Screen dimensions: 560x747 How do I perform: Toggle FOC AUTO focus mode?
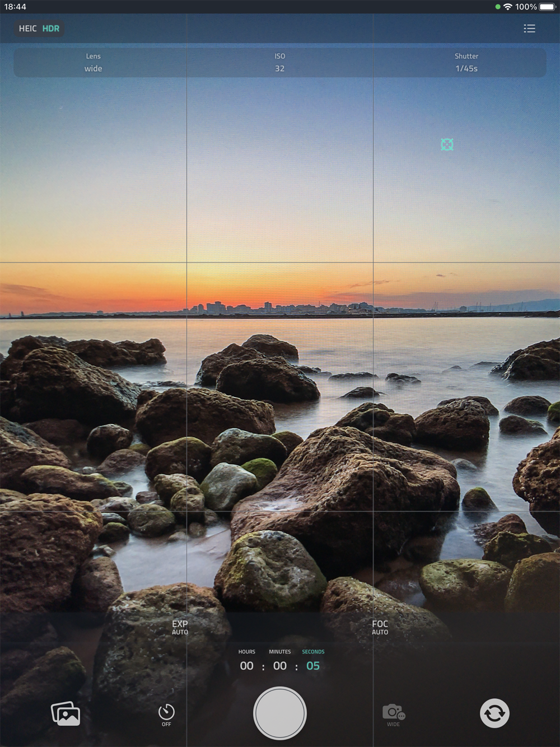coord(380,627)
